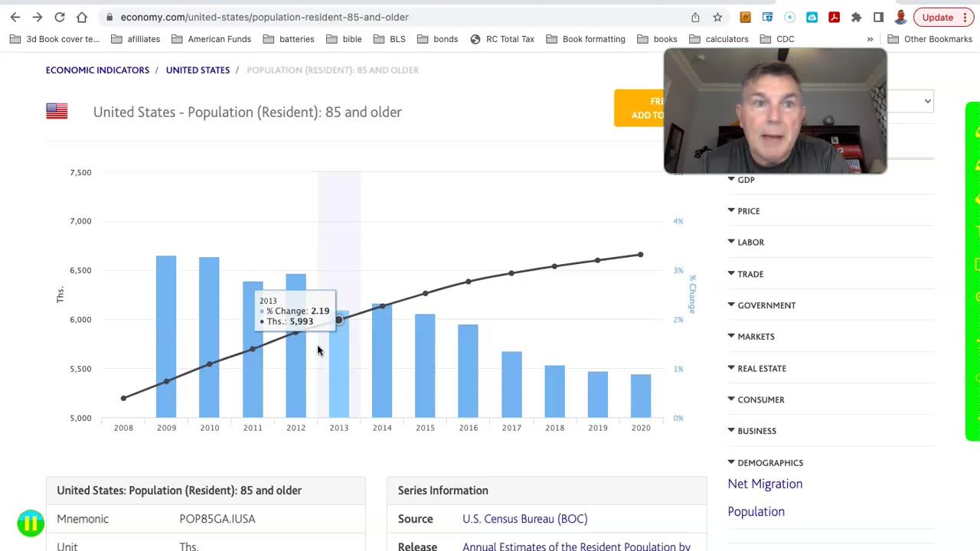Bookmark this page with the star icon
Viewport: 980px width, 551px height.
[x=717, y=17]
